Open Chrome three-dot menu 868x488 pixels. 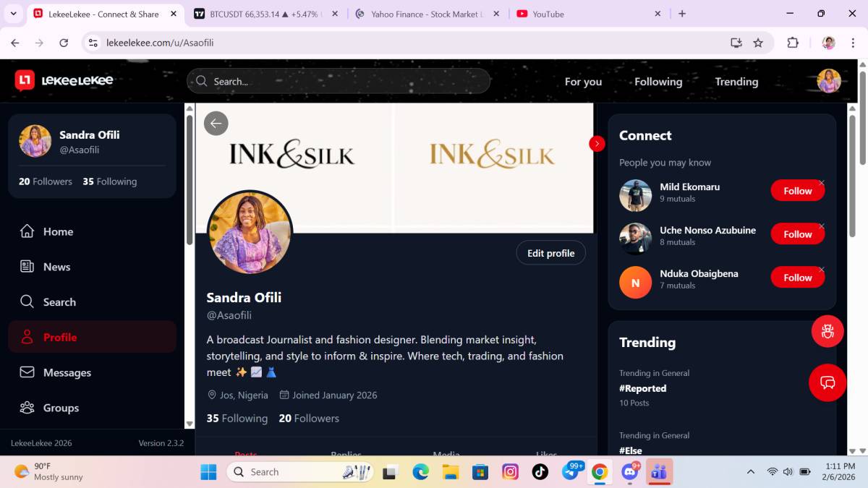click(853, 43)
